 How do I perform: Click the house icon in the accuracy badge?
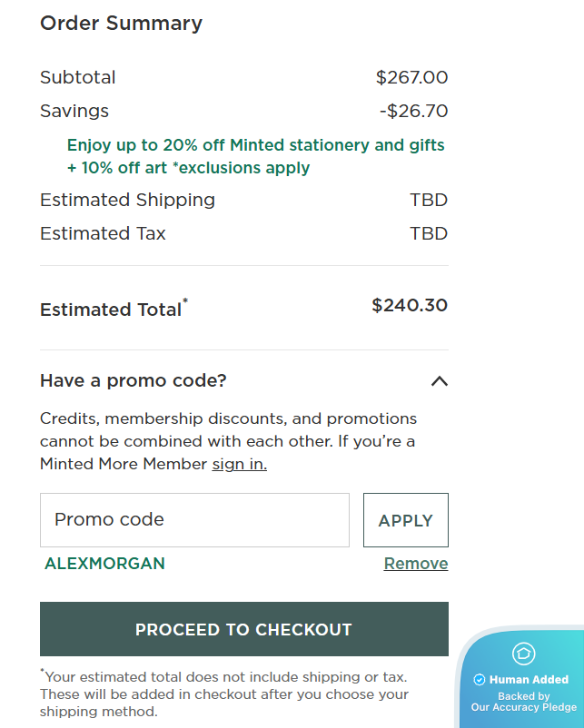point(524,654)
